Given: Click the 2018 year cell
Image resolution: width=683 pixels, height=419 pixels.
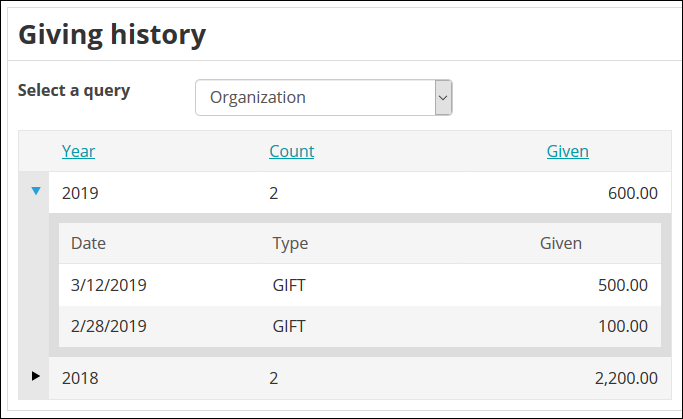Looking at the screenshot, I should point(80,378).
